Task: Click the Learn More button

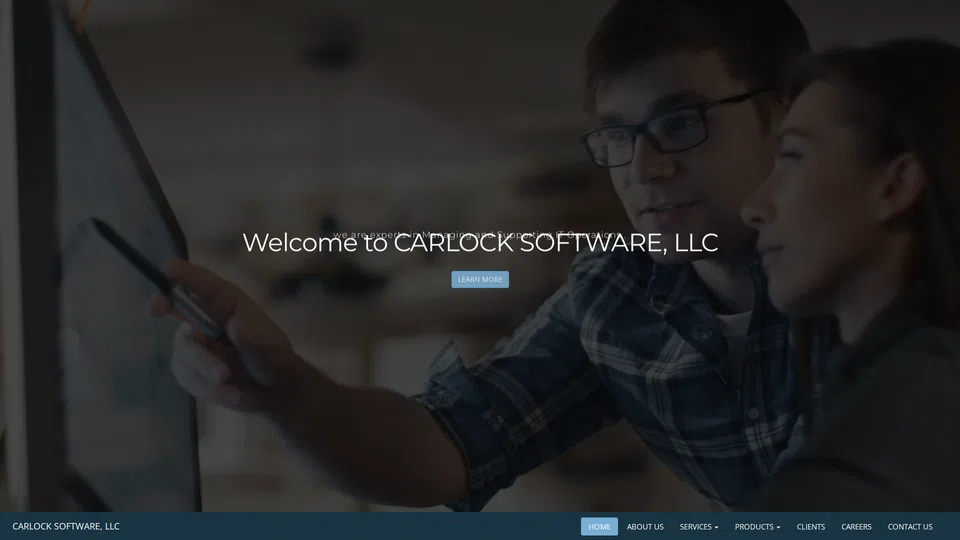Action: [480, 279]
